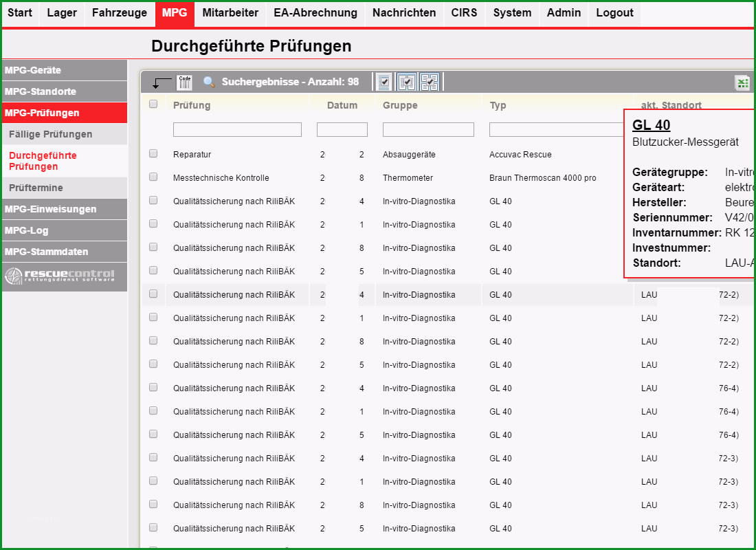756x550 pixels.
Task: Click the two-column checkmark selection icon
Action: 406,82
